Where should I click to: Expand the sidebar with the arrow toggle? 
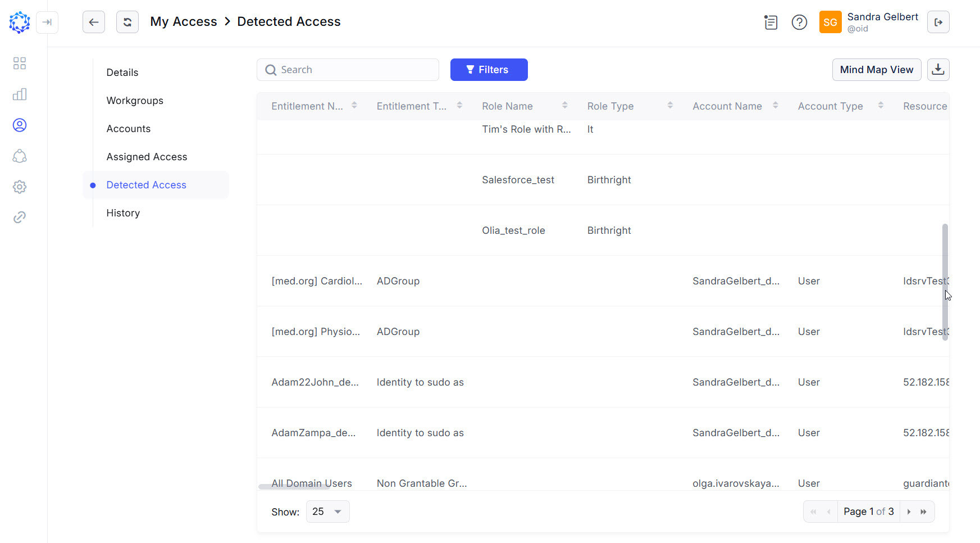point(47,22)
